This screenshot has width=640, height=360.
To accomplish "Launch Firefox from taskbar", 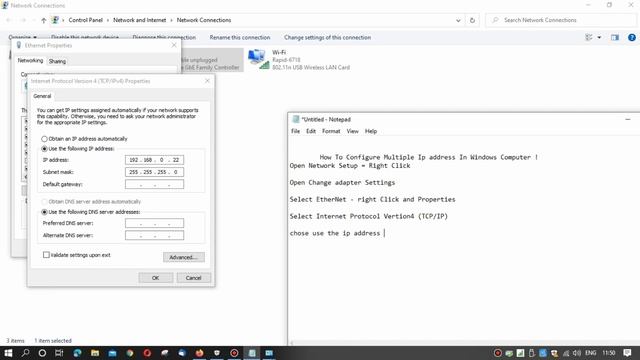I will [x=200, y=353].
